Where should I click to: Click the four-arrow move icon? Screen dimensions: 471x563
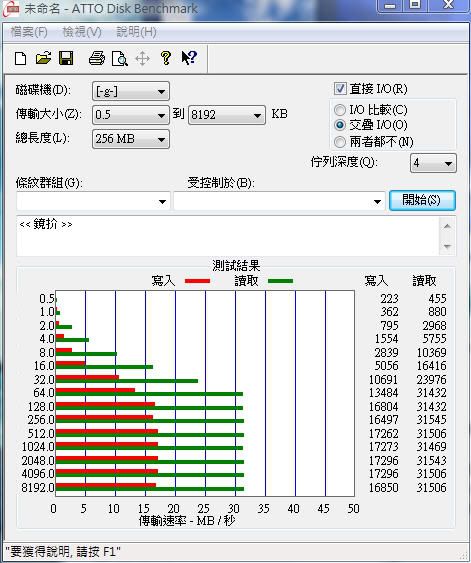pyautogui.click(x=143, y=59)
